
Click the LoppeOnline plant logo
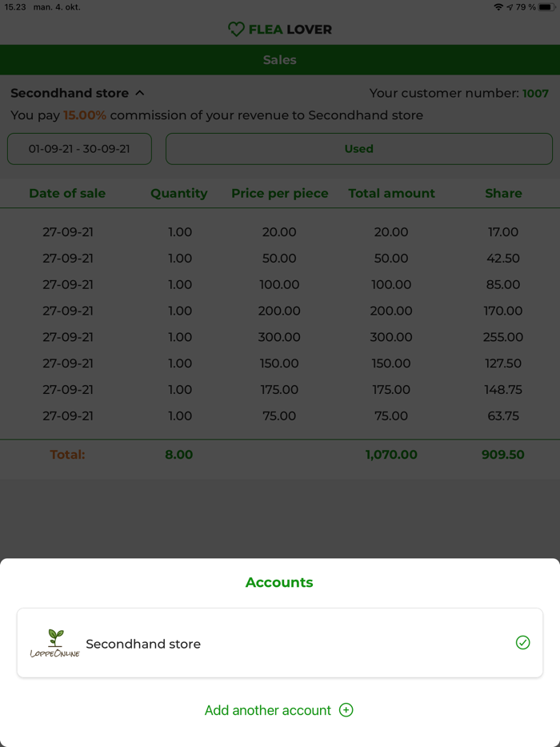pos(55,643)
